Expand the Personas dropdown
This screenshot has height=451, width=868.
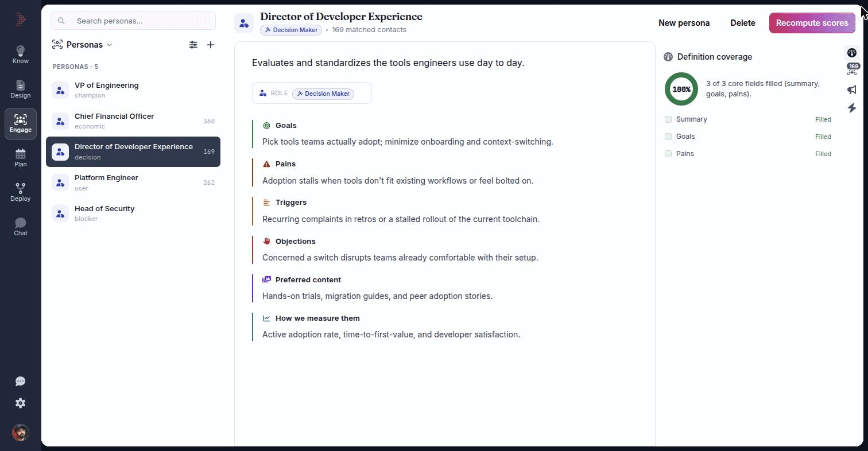coord(82,45)
